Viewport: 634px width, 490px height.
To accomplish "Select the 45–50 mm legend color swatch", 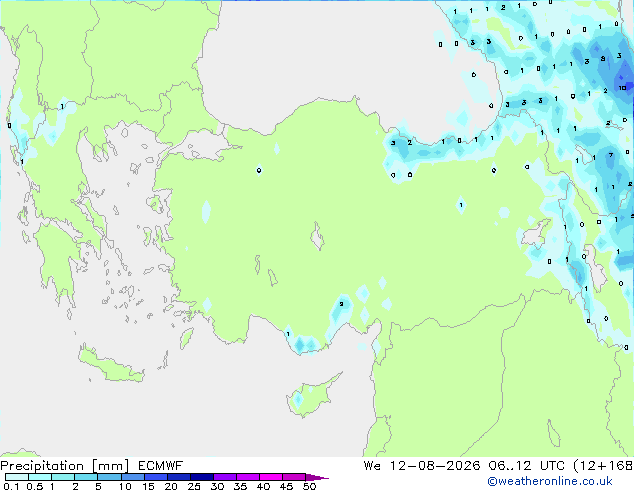I will tap(294, 477).
